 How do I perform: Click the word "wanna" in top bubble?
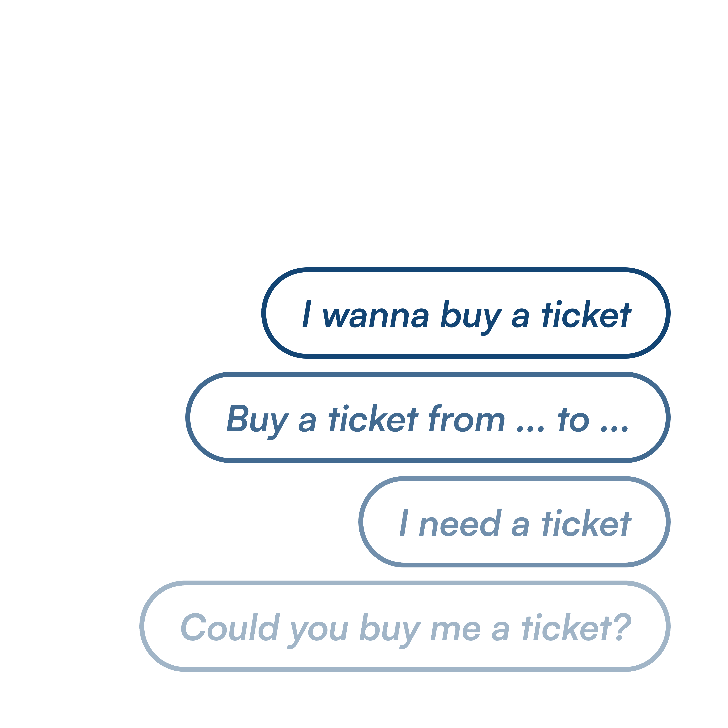tap(376, 317)
